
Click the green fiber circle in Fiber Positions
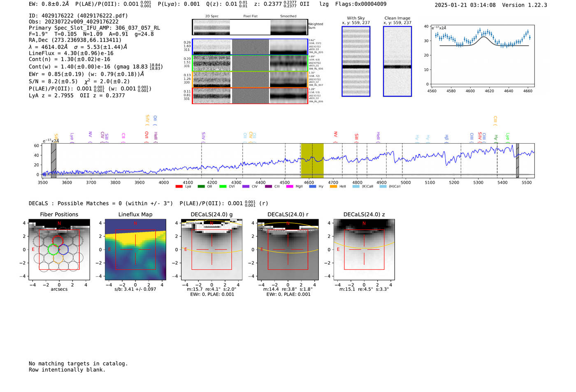(x=53, y=250)
